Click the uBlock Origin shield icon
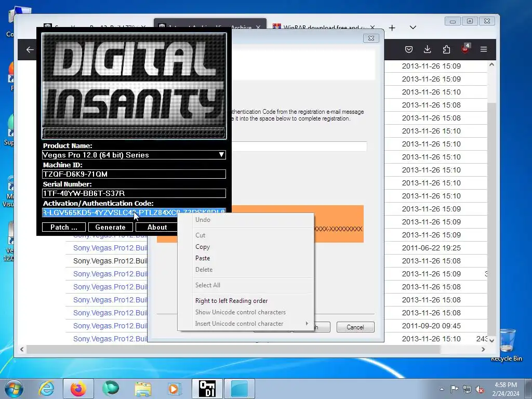 point(465,48)
